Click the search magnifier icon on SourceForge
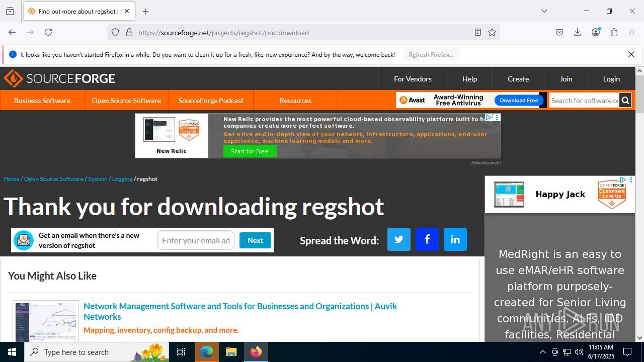The width and height of the screenshot is (644, 362). click(625, 101)
